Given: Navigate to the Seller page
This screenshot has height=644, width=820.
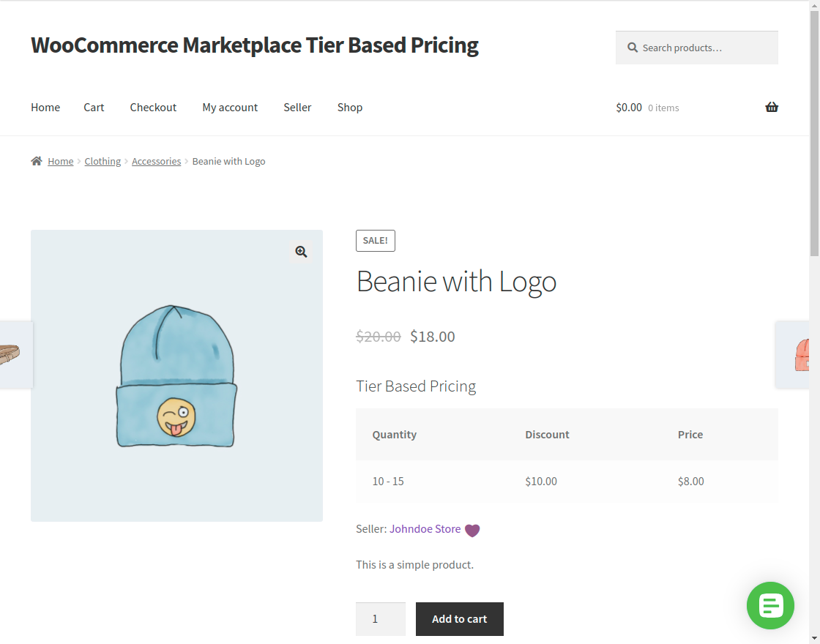Looking at the screenshot, I should click(297, 107).
